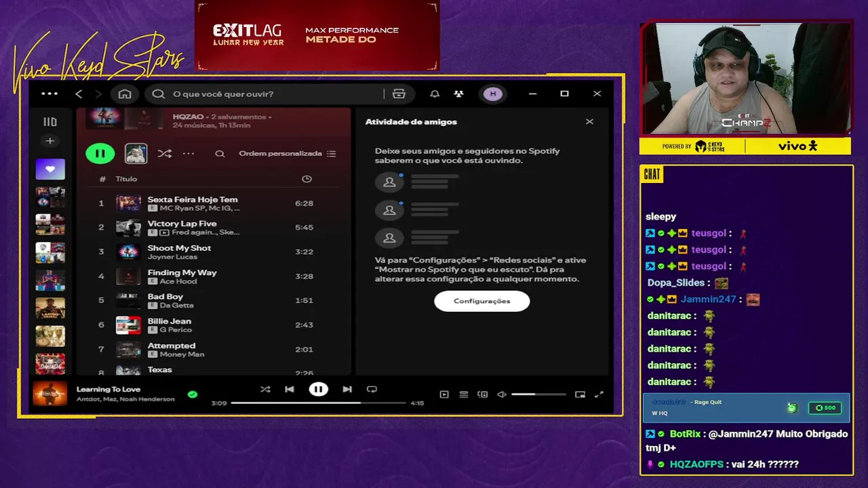
Task: Open the Browse icon in the search bar
Action: click(x=399, y=94)
